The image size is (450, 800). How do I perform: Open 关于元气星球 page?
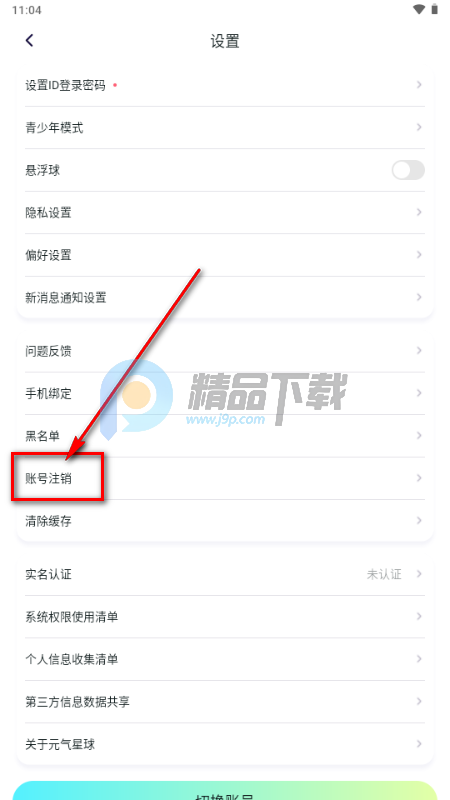[225, 744]
